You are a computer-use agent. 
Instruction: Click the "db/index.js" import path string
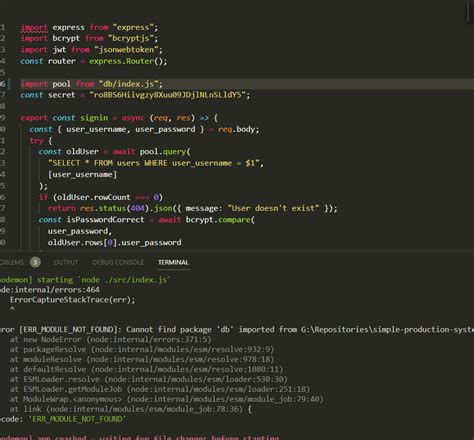[x=128, y=84]
